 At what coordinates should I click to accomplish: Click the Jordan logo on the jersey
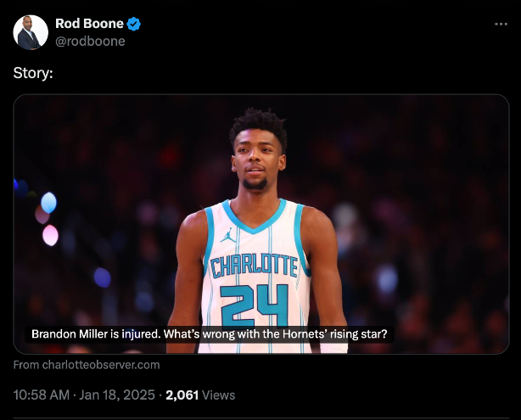pyautogui.click(x=227, y=233)
